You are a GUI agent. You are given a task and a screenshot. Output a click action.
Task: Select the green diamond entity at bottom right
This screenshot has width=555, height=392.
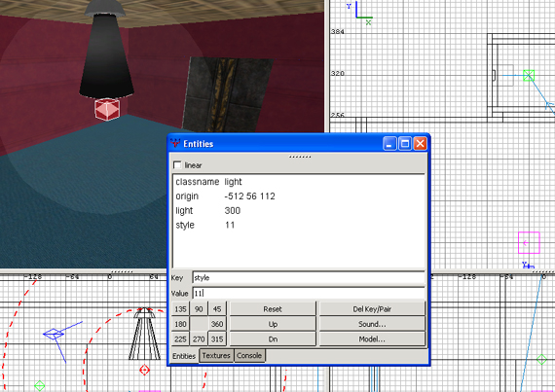(x=541, y=360)
